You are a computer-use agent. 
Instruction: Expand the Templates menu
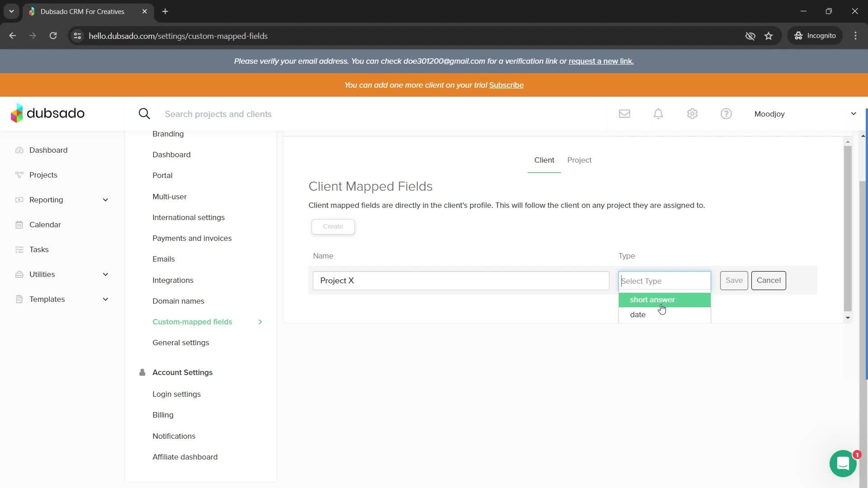[105, 299]
